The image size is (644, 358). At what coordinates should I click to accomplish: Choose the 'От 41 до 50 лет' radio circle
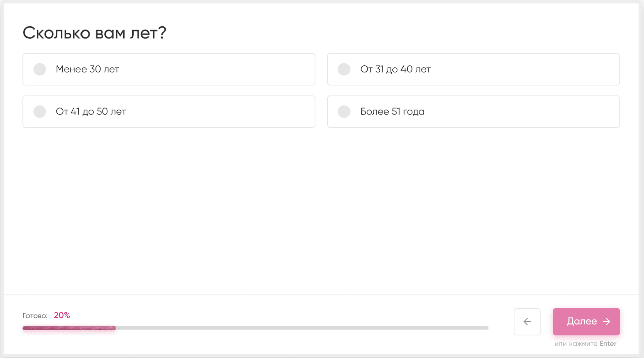[x=40, y=112]
